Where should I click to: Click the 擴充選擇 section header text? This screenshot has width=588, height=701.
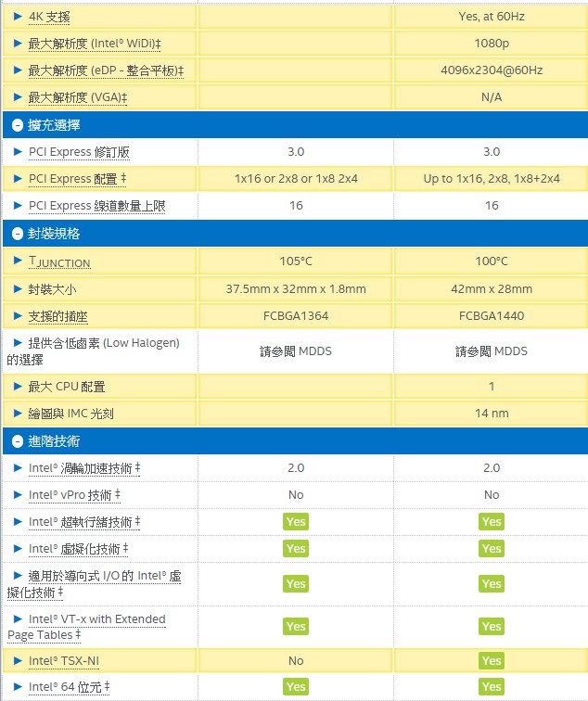point(54,125)
